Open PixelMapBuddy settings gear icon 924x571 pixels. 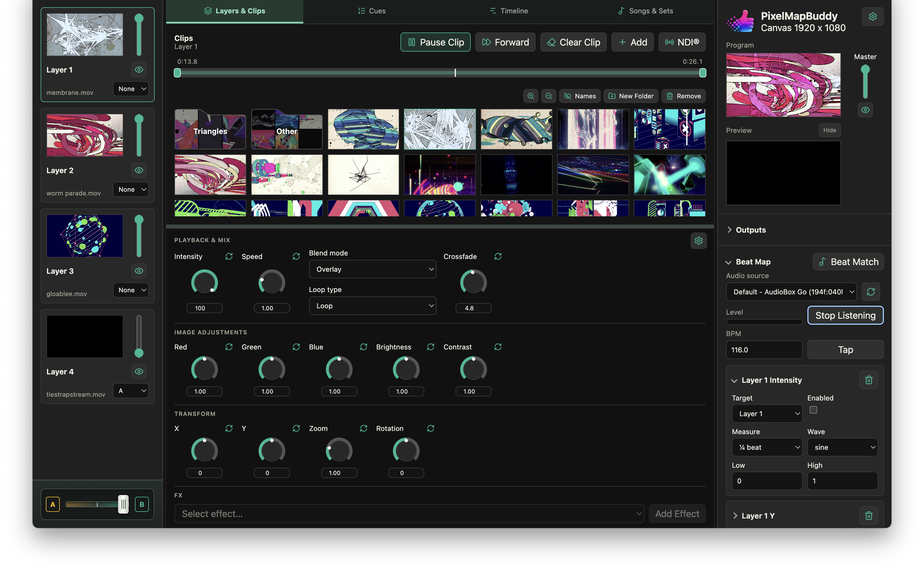tap(872, 17)
